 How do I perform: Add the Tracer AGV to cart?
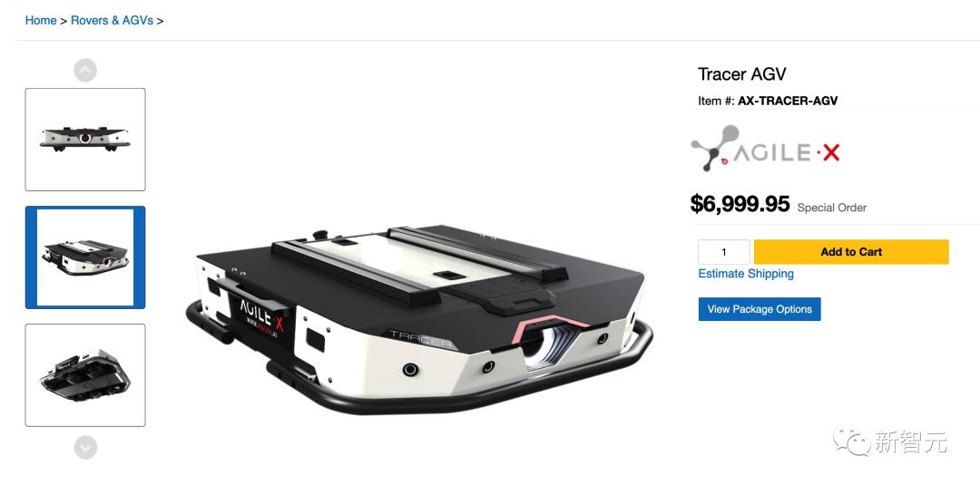(x=851, y=252)
